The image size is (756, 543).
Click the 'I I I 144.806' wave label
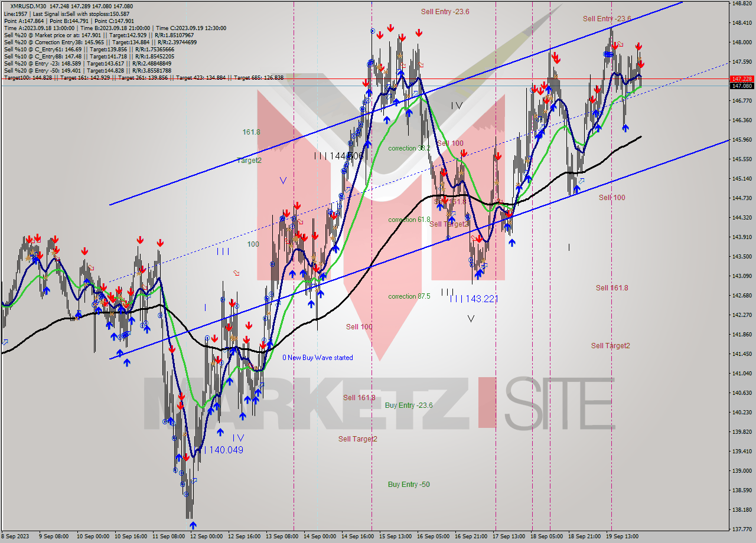pyautogui.click(x=338, y=156)
